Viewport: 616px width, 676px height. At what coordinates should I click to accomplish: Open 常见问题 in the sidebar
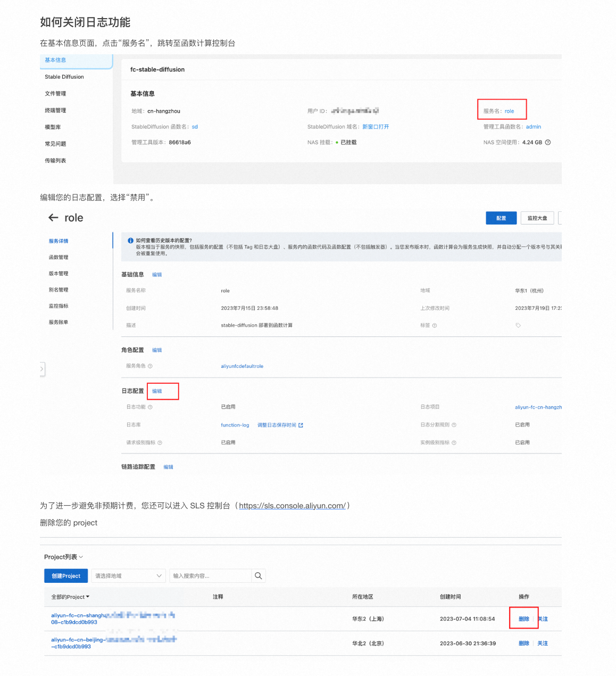pos(55,144)
